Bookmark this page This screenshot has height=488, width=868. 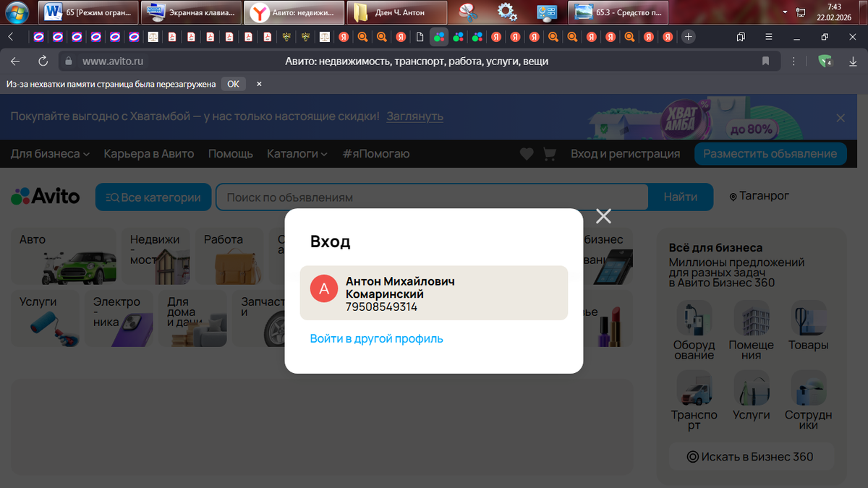pos(766,61)
